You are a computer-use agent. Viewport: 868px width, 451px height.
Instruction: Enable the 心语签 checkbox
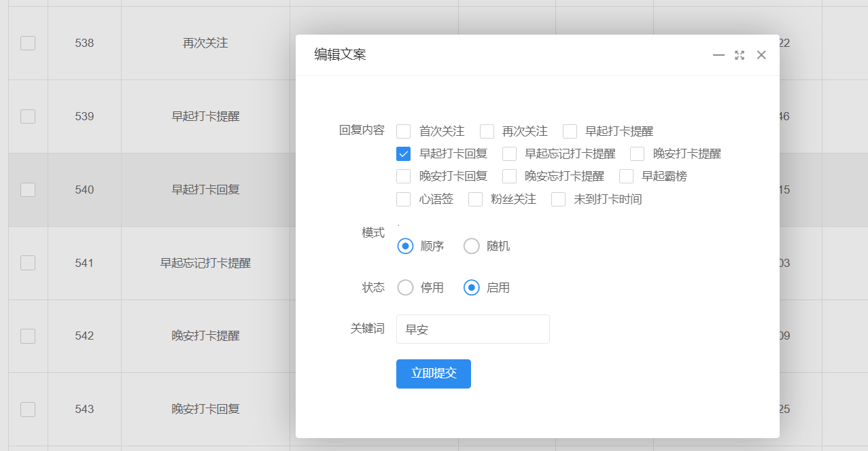click(404, 199)
